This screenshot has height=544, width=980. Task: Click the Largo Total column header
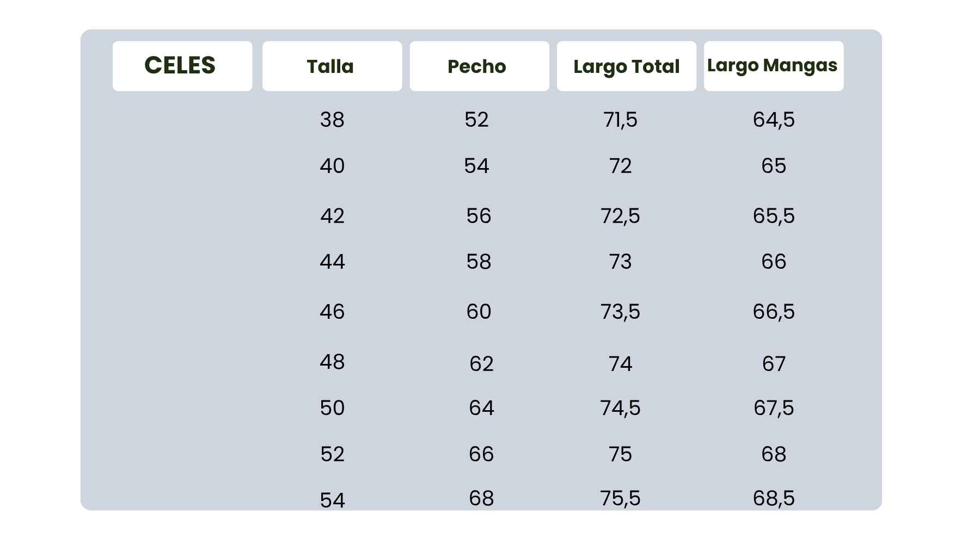(626, 66)
